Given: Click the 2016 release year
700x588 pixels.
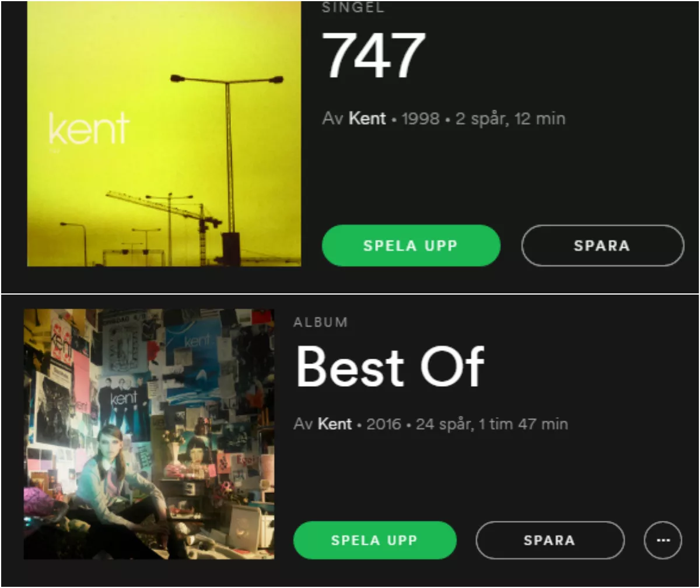Looking at the screenshot, I should pos(384,423).
